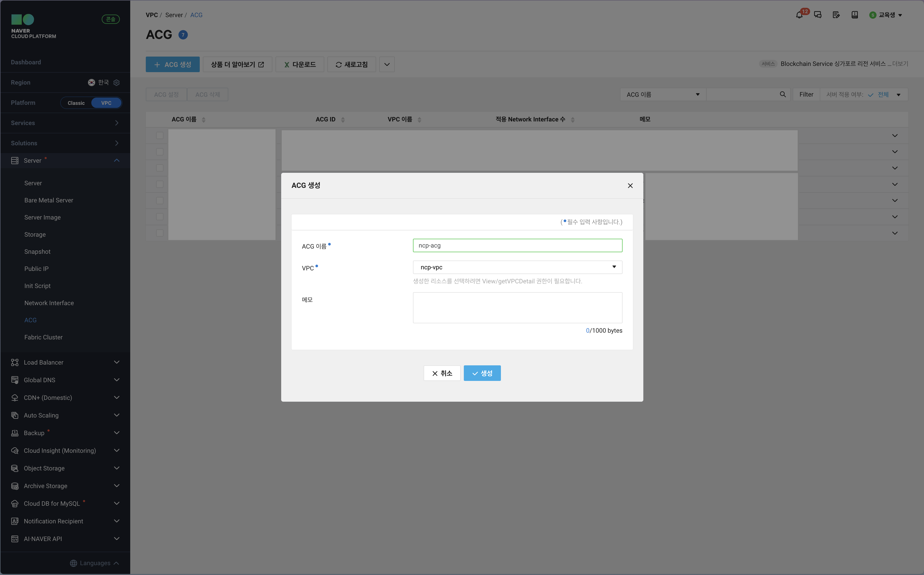924x575 pixels.
Task: Switch platform toggle to Classic
Action: point(76,103)
